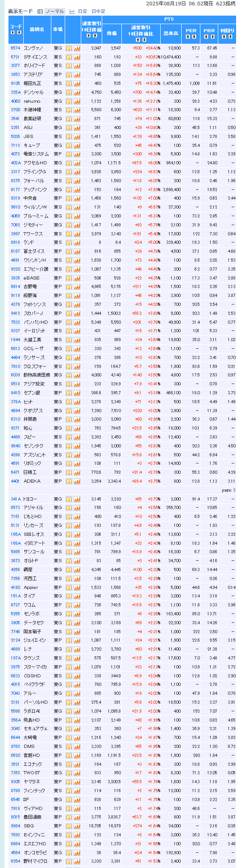Show chart icon for 堀田丸正 row
Image resolution: width=241 pixels, height=868 pixels.
[77, 83]
